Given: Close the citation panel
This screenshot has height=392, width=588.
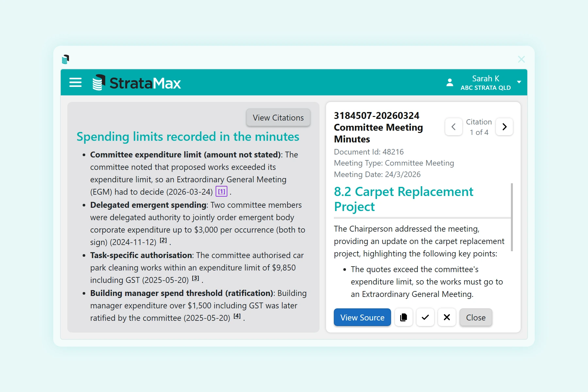Looking at the screenshot, I should [x=476, y=317].
